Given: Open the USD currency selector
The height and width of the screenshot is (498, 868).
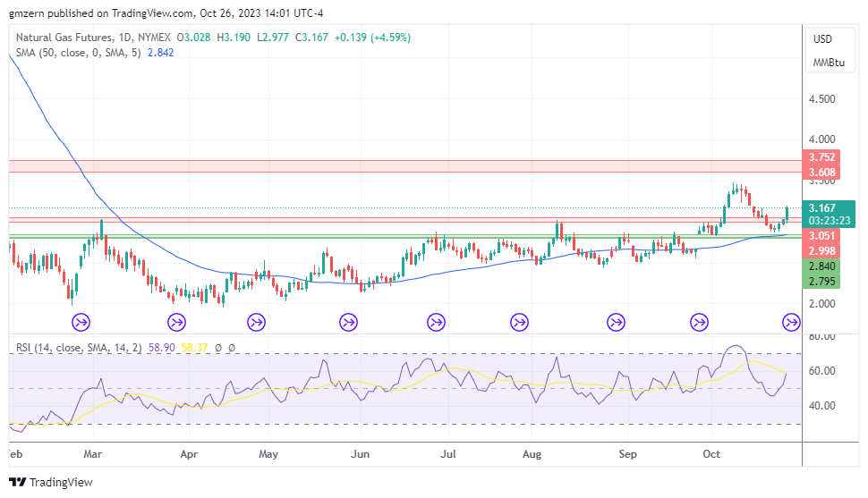Looking at the screenshot, I should (x=821, y=39).
